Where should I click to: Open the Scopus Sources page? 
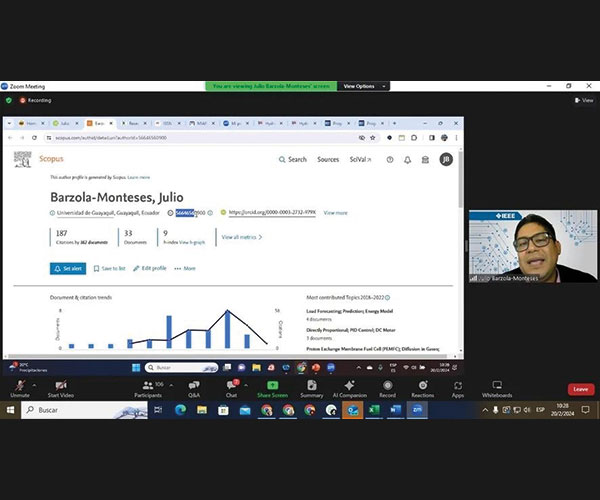(x=328, y=160)
